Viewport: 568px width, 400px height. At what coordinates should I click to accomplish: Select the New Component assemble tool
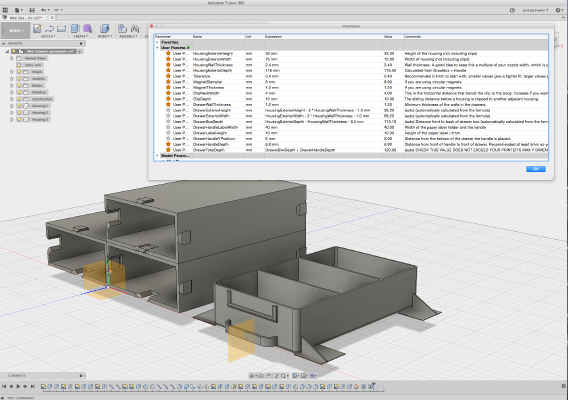(122, 29)
